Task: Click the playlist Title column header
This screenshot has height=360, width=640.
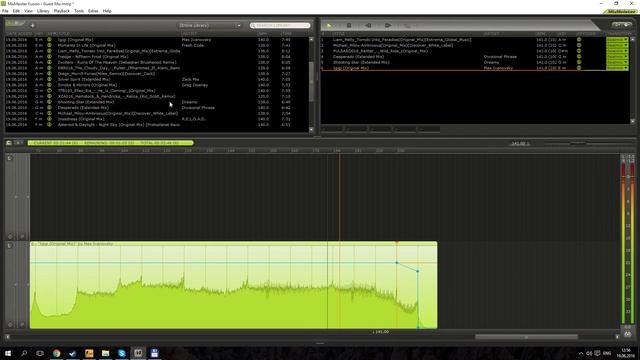Action: tap(339, 34)
